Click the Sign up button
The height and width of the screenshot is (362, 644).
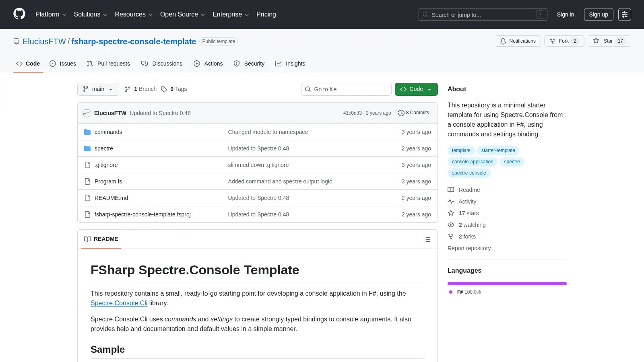pyautogui.click(x=599, y=14)
